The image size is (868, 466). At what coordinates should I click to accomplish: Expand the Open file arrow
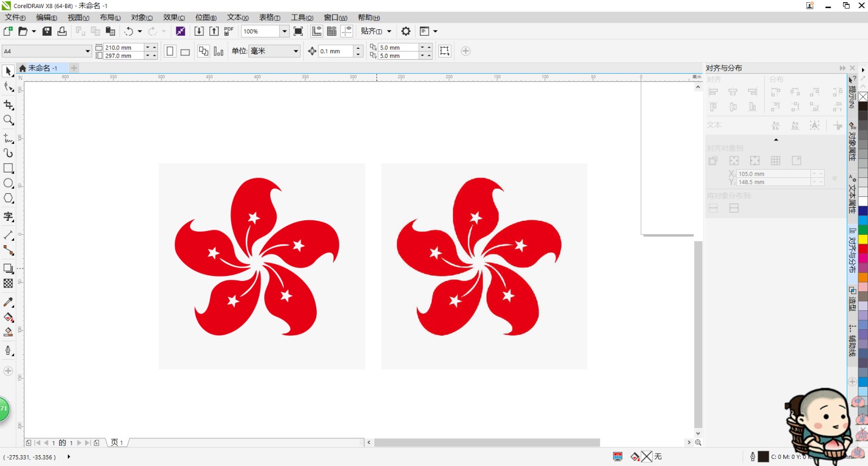click(x=34, y=31)
